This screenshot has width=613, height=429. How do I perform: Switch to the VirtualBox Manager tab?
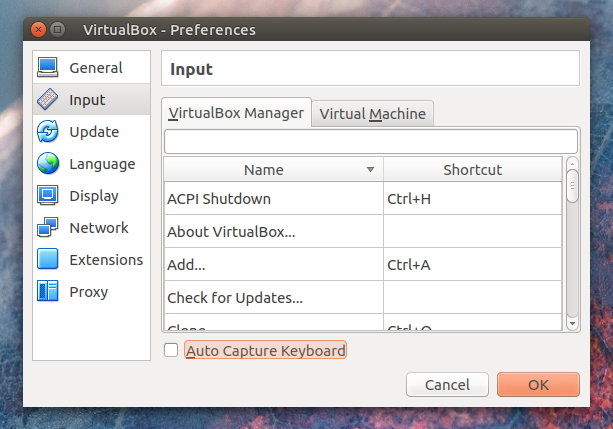point(236,113)
